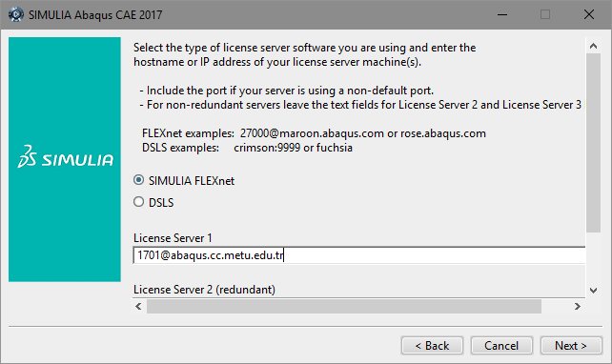Click the FLEXnet examples text line
The image size is (612, 364).
click(314, 133)
